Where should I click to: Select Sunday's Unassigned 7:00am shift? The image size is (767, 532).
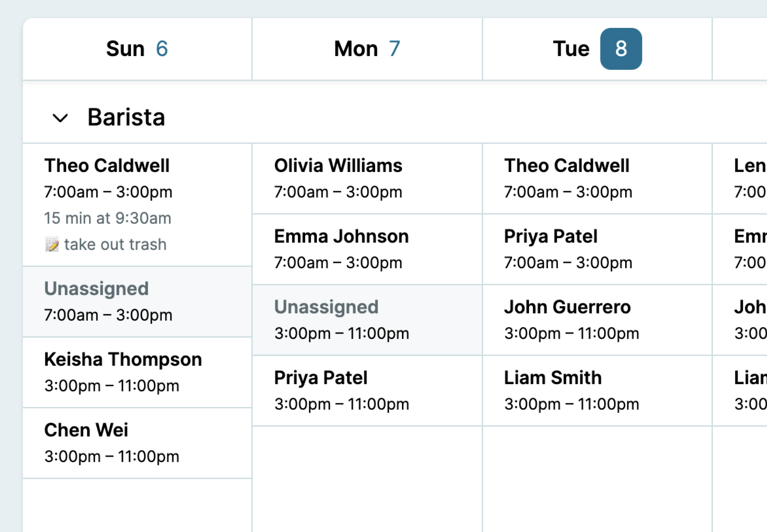pyautogui.click(x=137, y=302)
